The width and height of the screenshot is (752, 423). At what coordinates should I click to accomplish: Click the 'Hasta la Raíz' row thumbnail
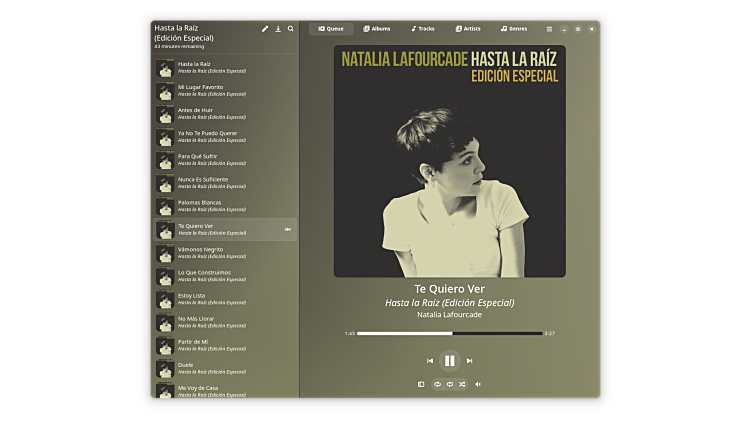click(165, 68)
